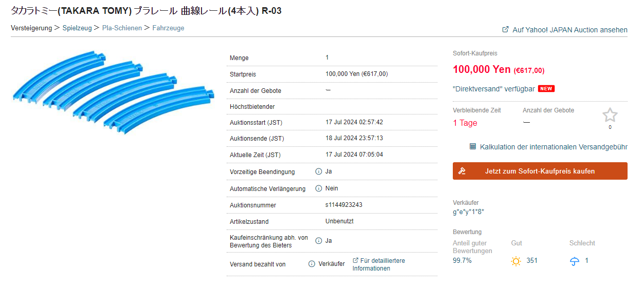Viewport: 644px width, 288px height.
Task: Click the 351 good ratings count
Action: 532,261
